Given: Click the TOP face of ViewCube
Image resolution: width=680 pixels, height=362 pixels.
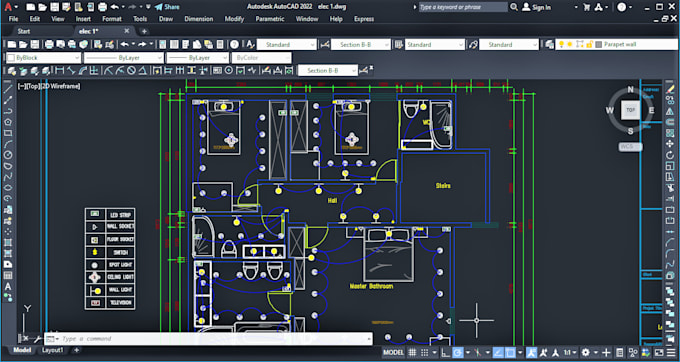Looking at the screenshot, I should click(x=631, y=110).
